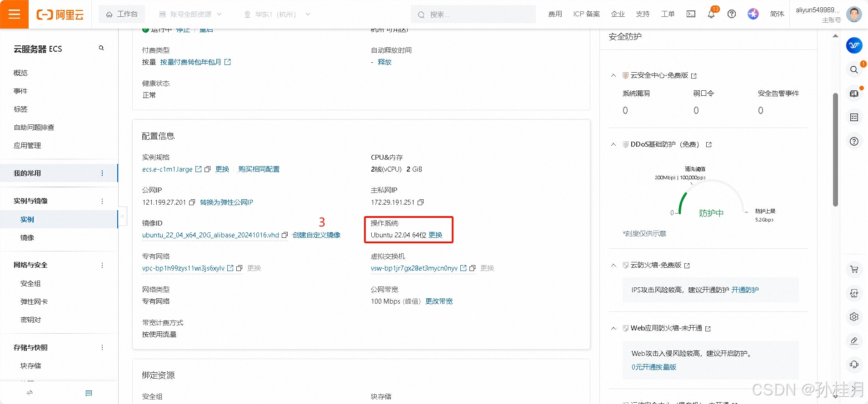This screenshot has height=404, width=868.
Task: Open 费用 in the top bar
Action: (555, 14)
